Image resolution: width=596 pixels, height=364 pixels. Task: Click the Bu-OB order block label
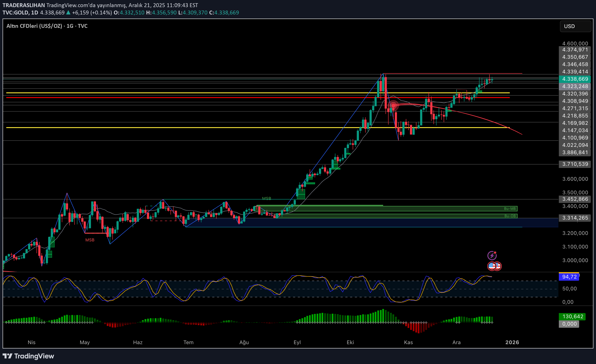point(510,216)
